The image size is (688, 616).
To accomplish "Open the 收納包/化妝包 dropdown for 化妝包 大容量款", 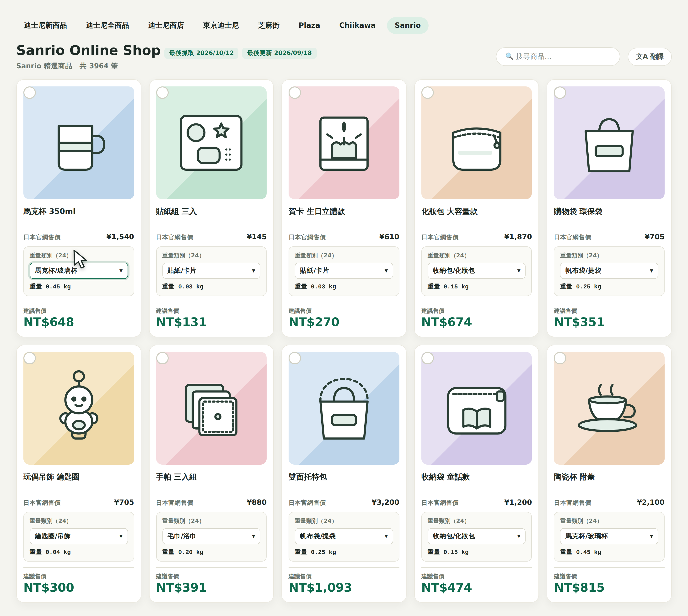I will pos(476,271).
